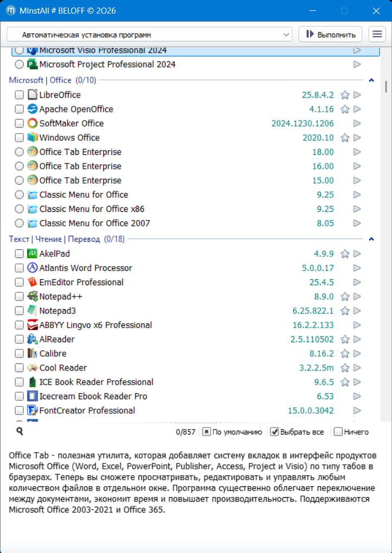Click the Microsoft | Office (0/10) header
The height and width of the screenshot is (553, 392).
click(53, 80)
